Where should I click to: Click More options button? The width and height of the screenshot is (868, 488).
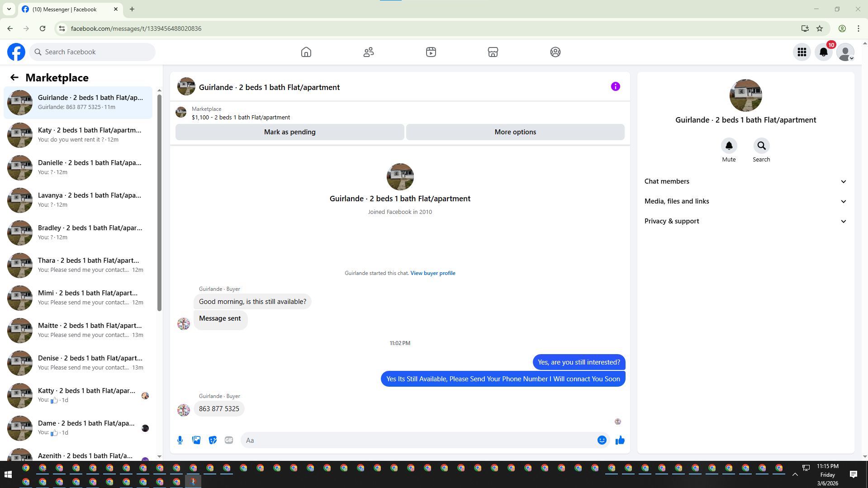tap(515, 132)
